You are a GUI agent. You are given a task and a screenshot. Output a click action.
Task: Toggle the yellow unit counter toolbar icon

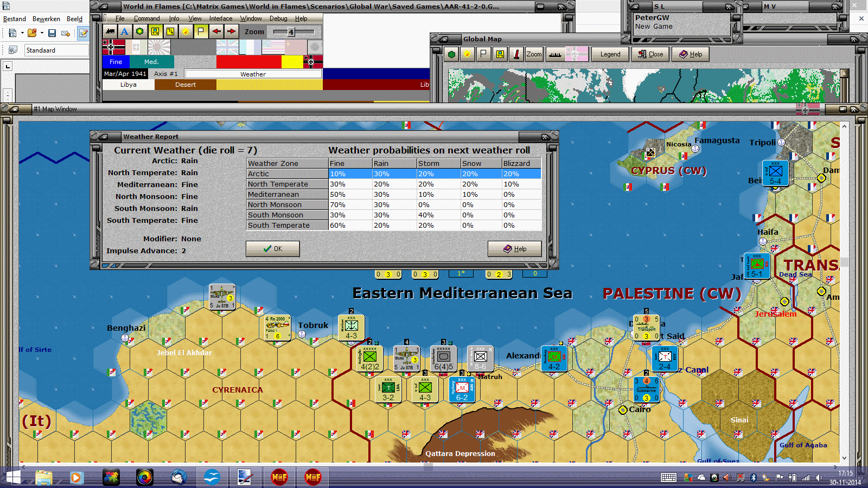click(155, 31)
